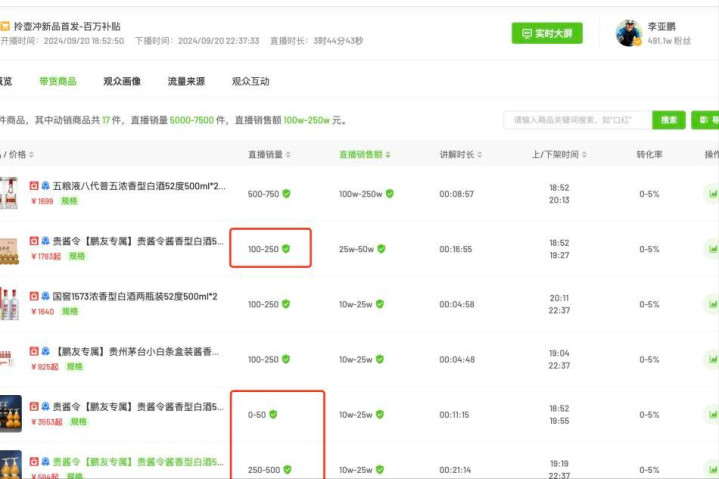The image size is (719, 479).
Task: Select price ¥1699 of 五粮液
Action: coord(42,201)
